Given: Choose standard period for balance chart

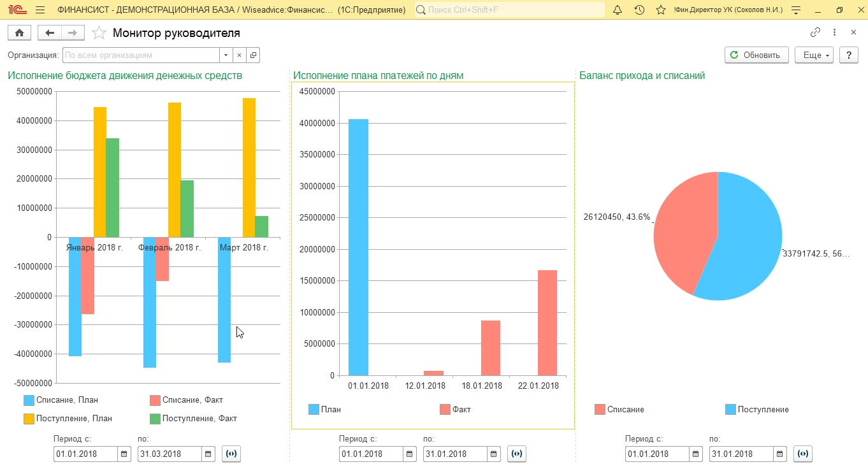Looking at the screenshot, I should pos(803,454).
